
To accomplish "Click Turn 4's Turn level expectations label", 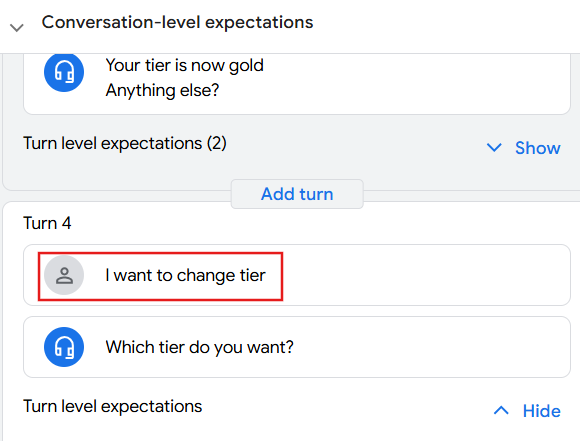I will [x=112, y=406].
